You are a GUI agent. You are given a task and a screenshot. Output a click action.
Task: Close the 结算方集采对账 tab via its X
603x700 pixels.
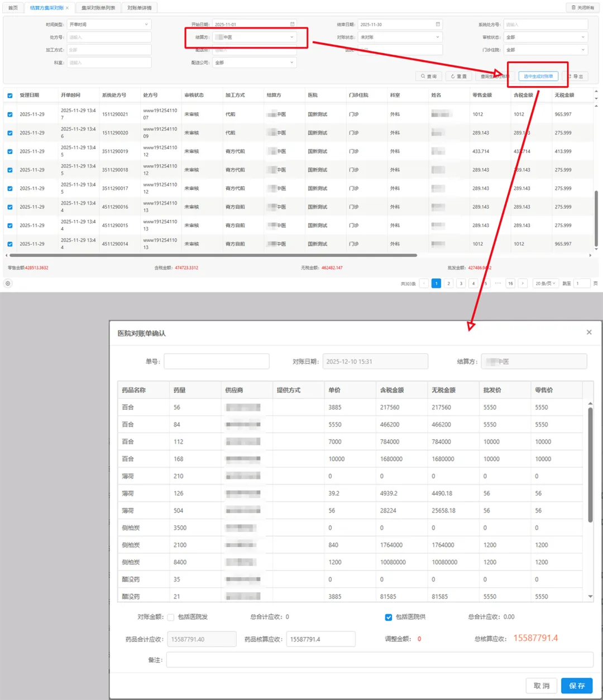pos(68,8)
